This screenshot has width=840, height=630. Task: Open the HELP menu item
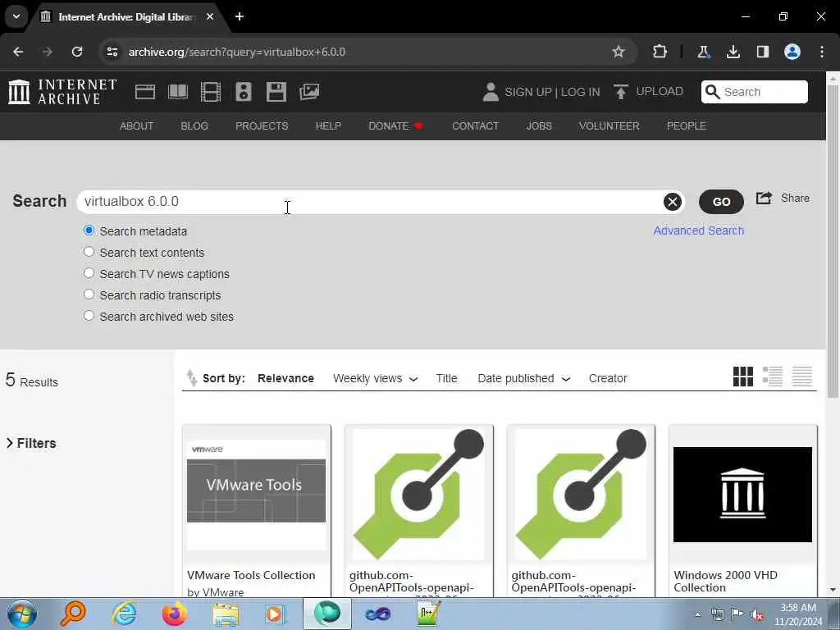[x=328, y=126]
